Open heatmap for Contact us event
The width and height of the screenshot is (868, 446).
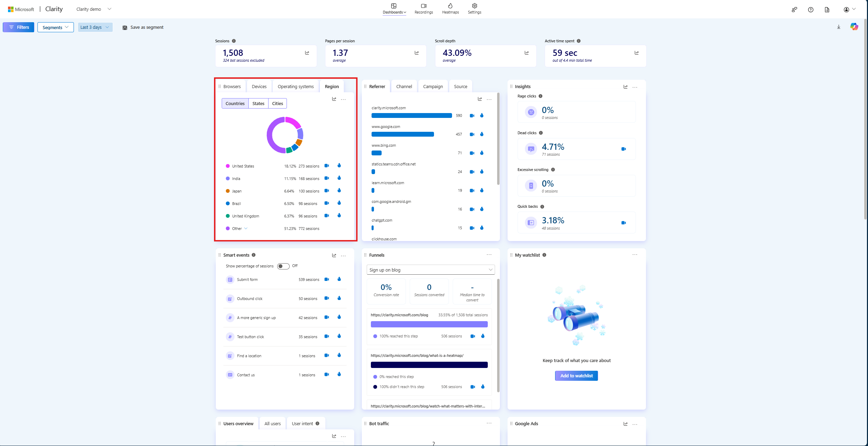(339, 374)
